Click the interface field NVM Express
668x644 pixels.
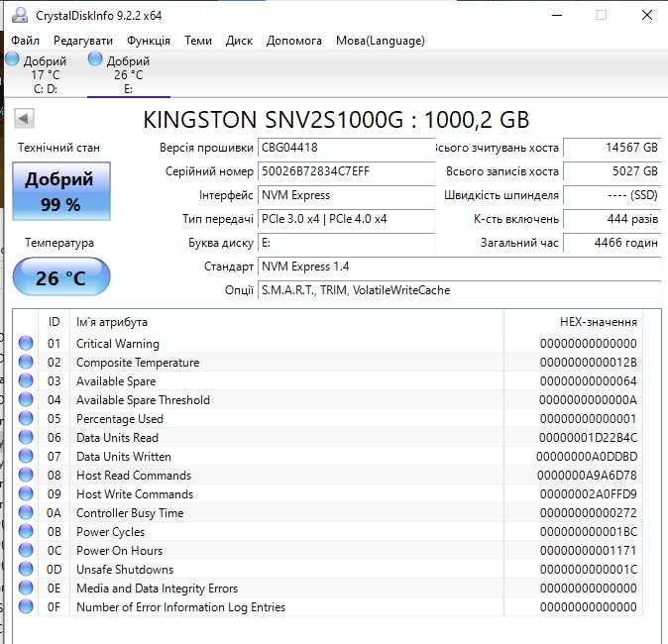346,195
